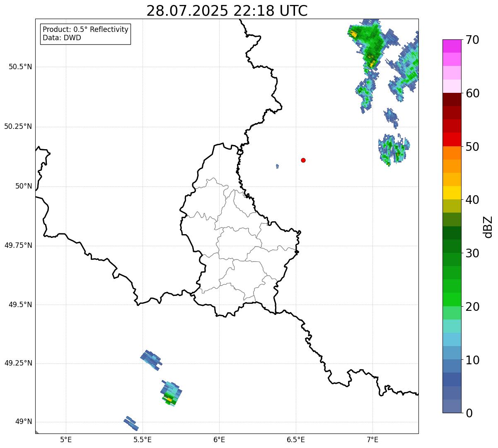The image size is (498, 448).
Task: Click the magenta top swatch of colorbar
Action: (x=452, y=46)
